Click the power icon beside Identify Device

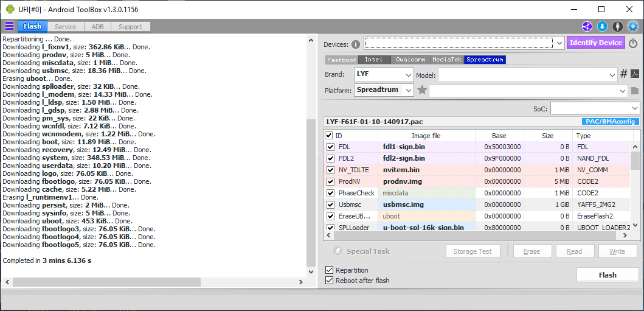(x=633, y=43)
